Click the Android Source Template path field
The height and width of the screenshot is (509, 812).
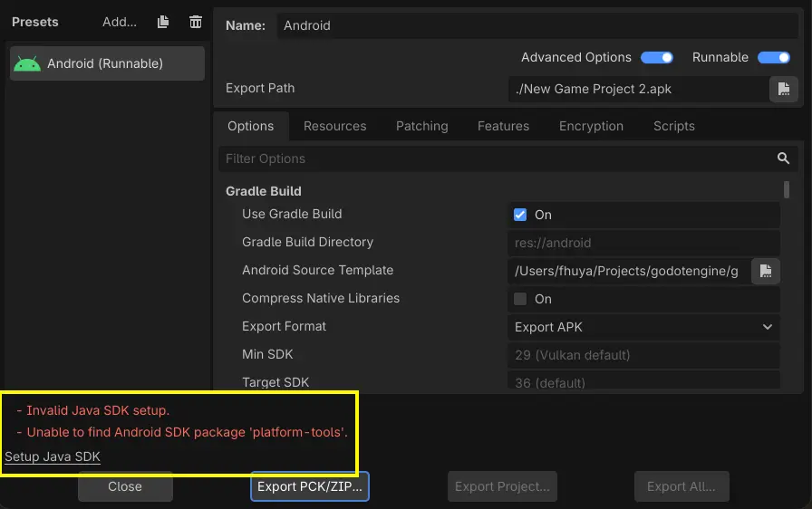[629, 271]
